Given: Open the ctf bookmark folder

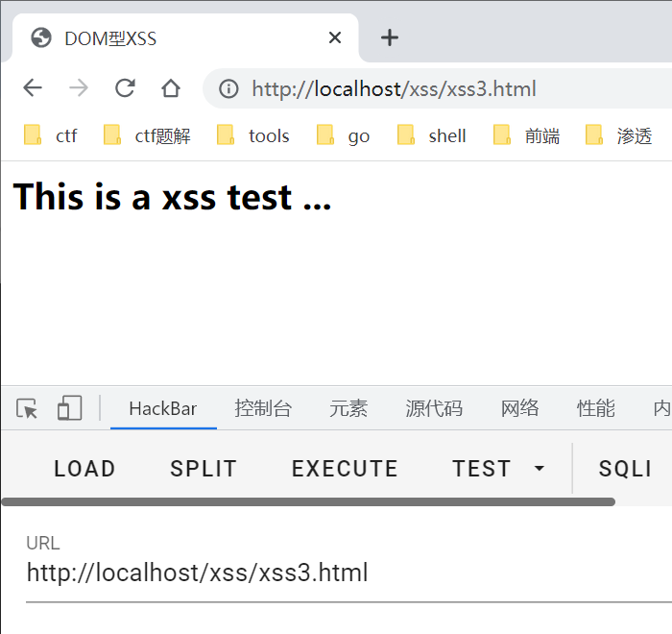Looking at the screenshot, I should pos(51,135).
